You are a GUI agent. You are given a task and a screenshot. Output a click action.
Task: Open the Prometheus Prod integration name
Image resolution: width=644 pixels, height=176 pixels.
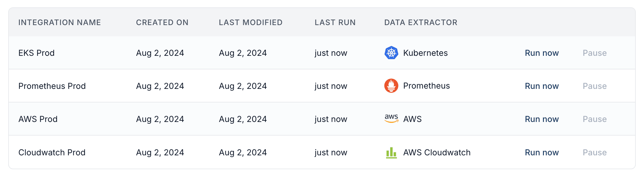click(x=52, y=86)
